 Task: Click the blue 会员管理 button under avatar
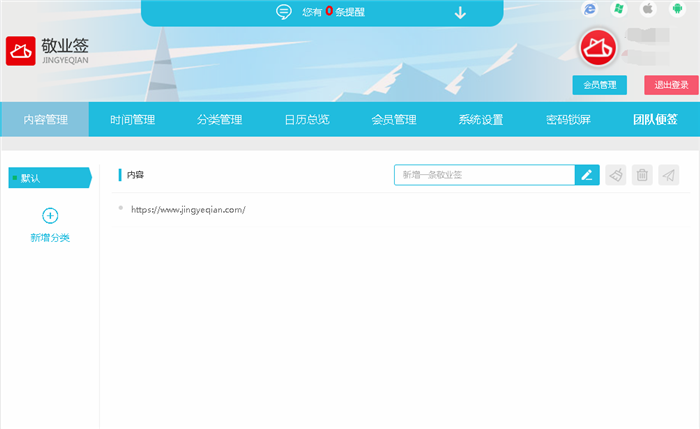599,85
